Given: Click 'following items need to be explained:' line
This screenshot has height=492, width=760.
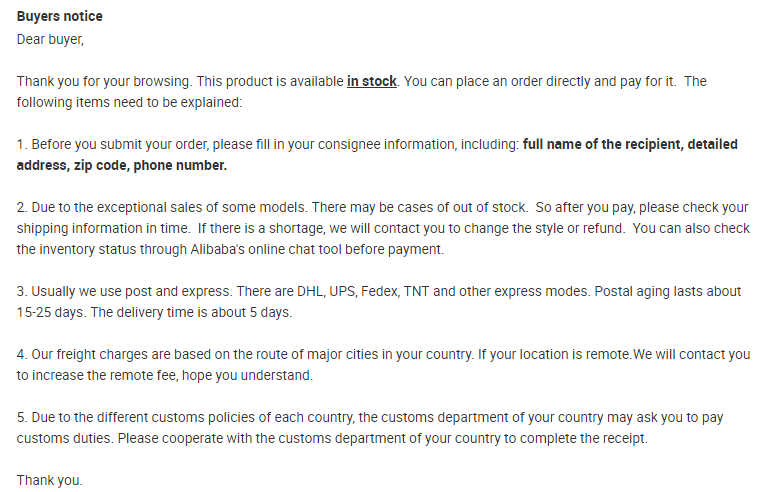Looking at the screenshot, I should (x=129, y=103).
